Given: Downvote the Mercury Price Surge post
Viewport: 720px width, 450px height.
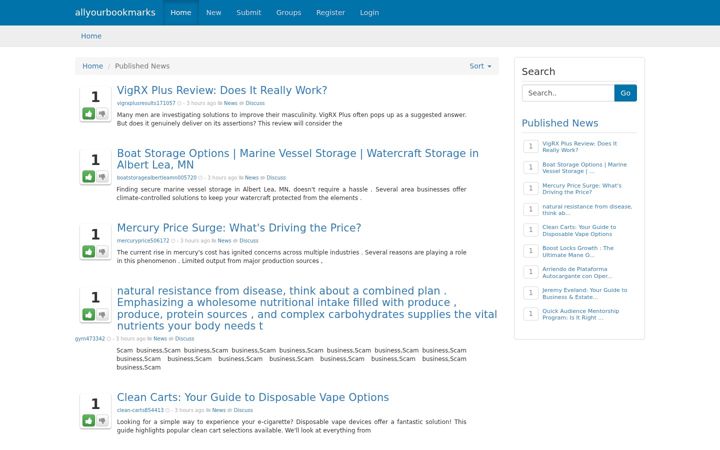Looking at the screenshot, I should [x=102, y=251].
